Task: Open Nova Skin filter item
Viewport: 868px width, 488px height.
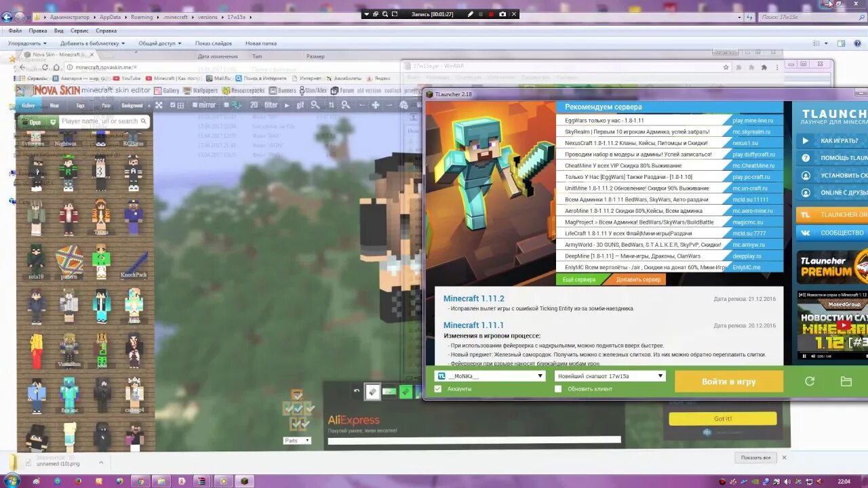Action: tap(271, 105)
